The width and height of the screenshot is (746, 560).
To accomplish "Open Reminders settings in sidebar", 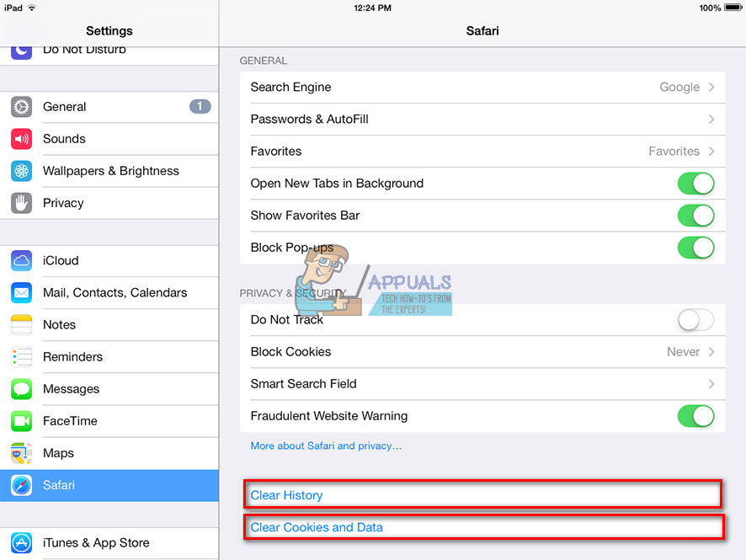I will coord(109,357).
